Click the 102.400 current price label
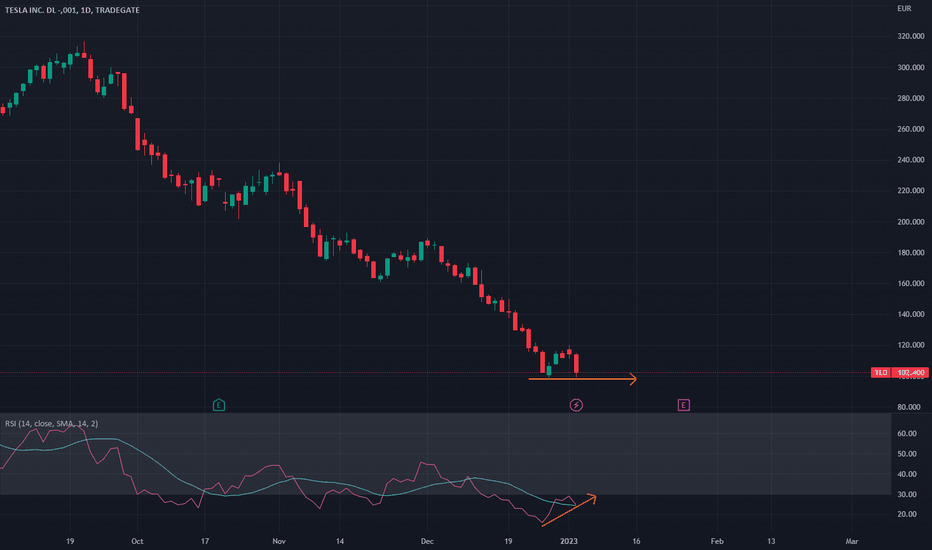This screenshot has height=550, width=932. [911, 373]
